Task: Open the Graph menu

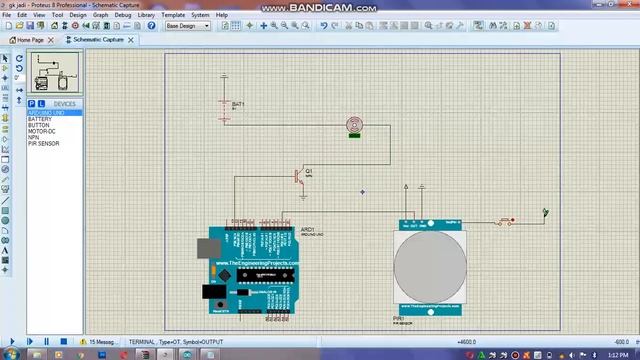Action: (x=100, y=15)
